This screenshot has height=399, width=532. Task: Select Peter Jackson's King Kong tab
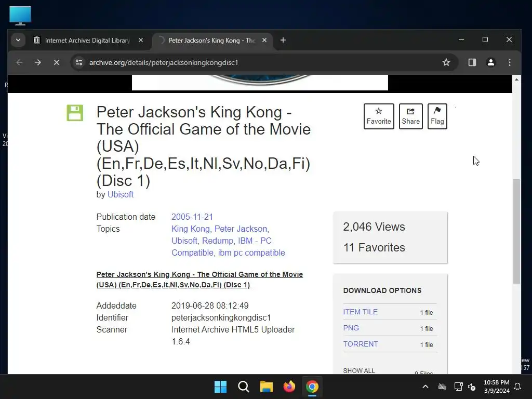pos(212,41)
